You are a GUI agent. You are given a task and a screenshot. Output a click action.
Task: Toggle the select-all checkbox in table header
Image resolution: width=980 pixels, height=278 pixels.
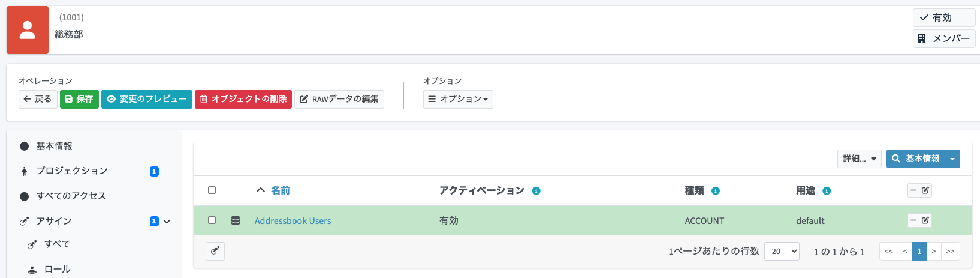click(x=212, y=190)
